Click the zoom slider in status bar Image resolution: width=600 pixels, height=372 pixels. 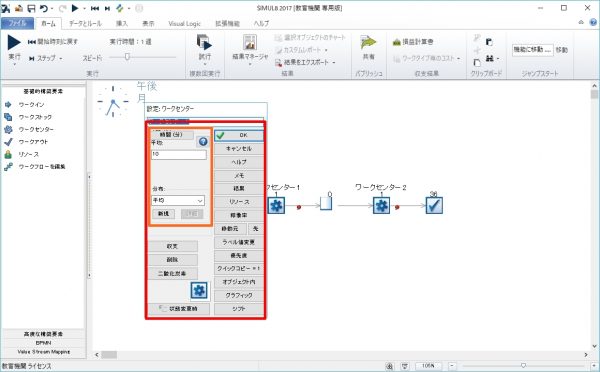(x=523, y=365)
